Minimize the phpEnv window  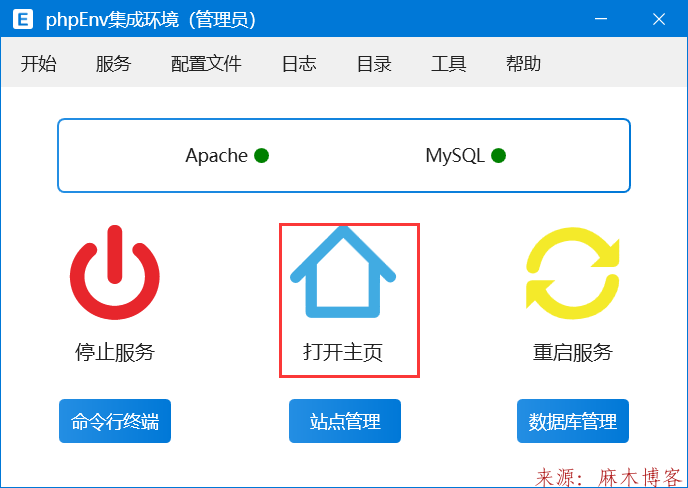click(601, 19)
